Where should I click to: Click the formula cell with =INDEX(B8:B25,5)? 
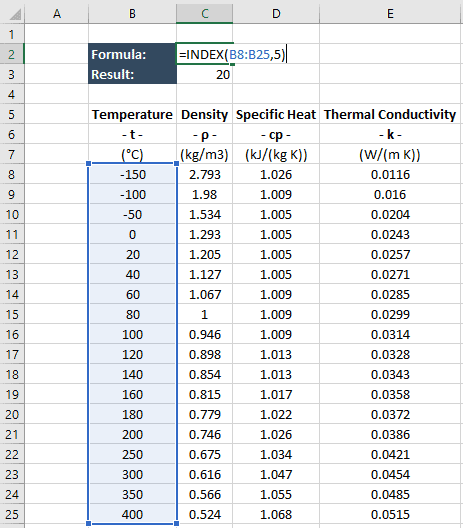204,54
